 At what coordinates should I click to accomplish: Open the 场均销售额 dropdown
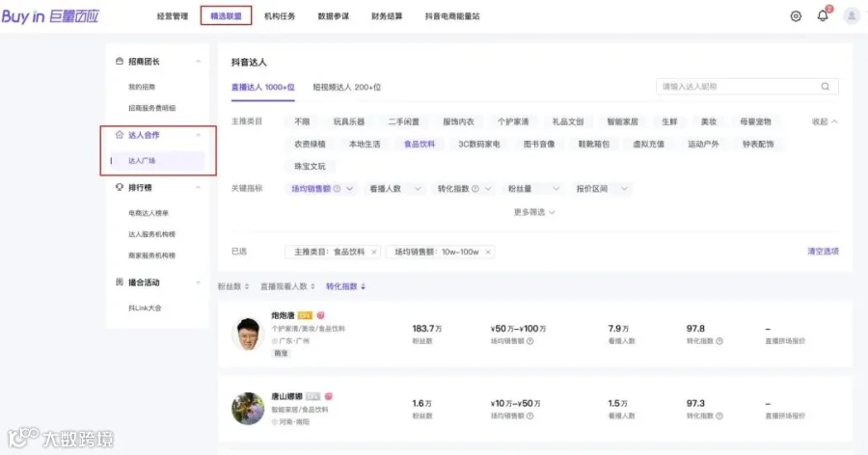point(321,188)
